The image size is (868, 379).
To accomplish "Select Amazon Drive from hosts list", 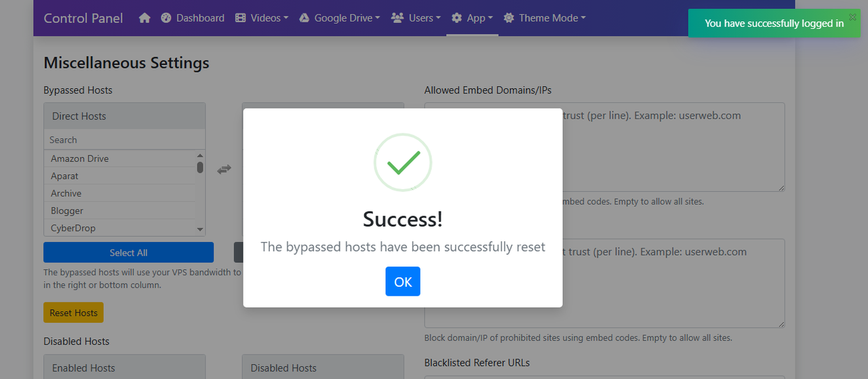I will point(80,159).
